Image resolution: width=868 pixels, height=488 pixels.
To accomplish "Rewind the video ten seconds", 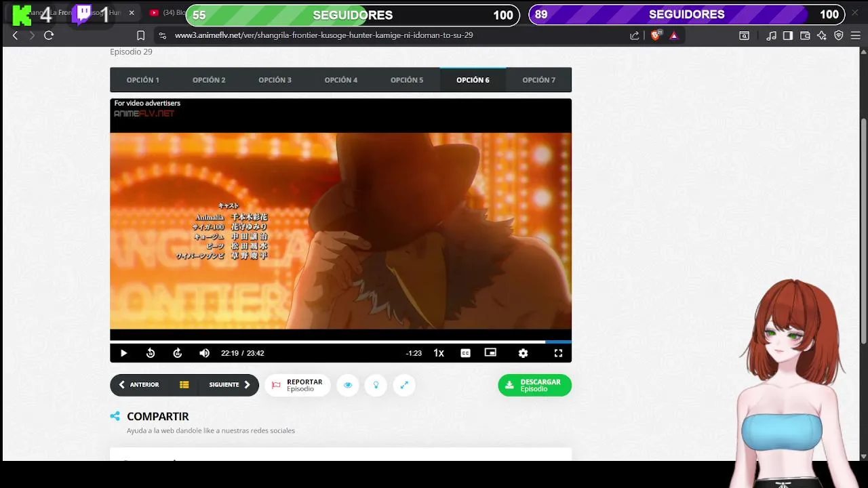I will pyautogui.click(x=151, y=353).
